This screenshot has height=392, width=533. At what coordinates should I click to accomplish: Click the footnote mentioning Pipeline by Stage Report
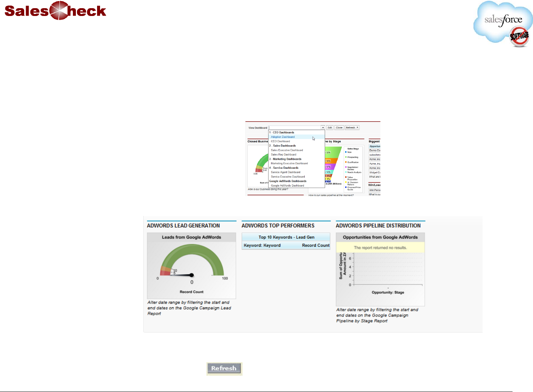(x=377, y=315)
